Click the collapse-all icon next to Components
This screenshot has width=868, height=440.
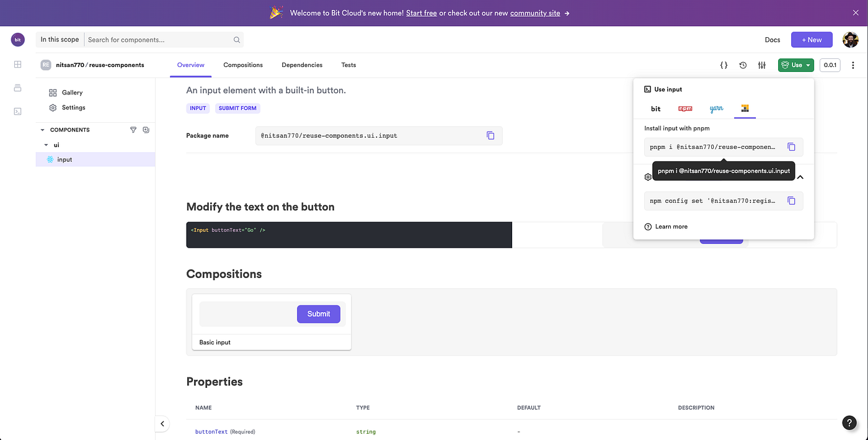(x=146, y=130)
